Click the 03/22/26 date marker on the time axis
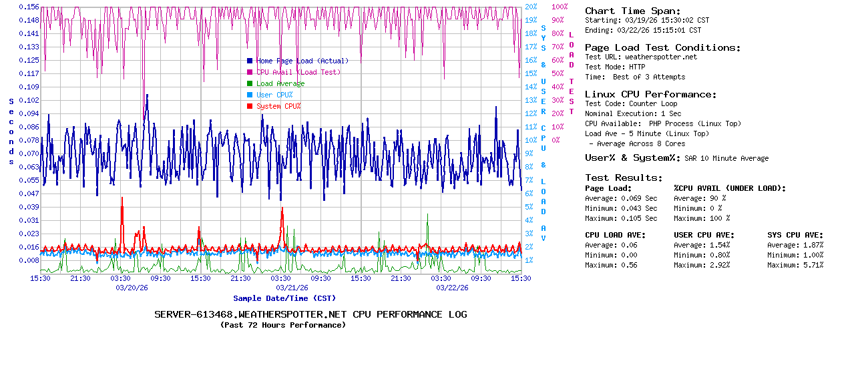868x367 pixels. tap(452, 288)
